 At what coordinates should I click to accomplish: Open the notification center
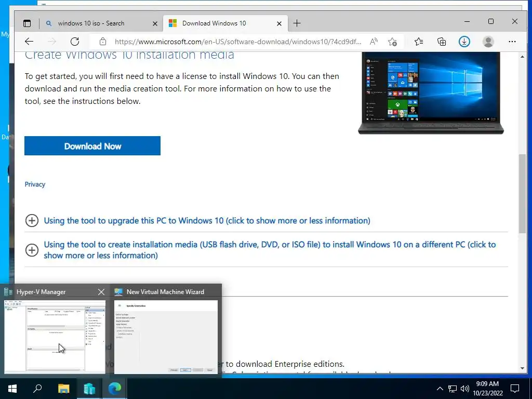point(515,389)
